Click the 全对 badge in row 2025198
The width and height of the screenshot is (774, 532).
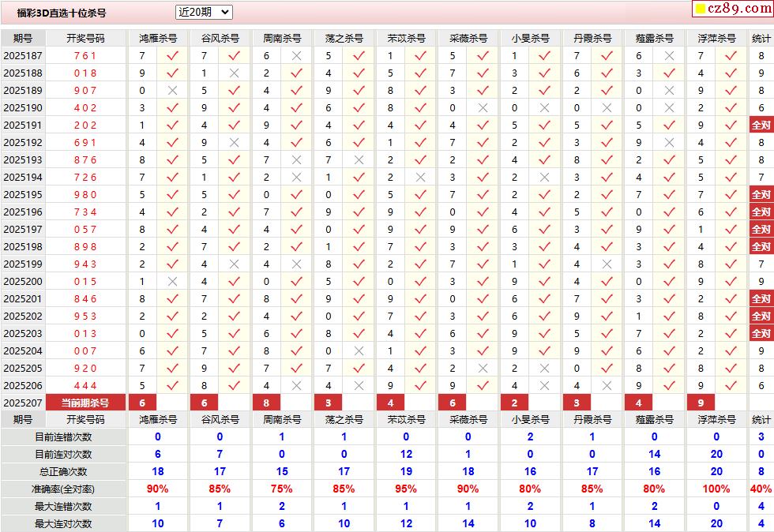[761, 247]
